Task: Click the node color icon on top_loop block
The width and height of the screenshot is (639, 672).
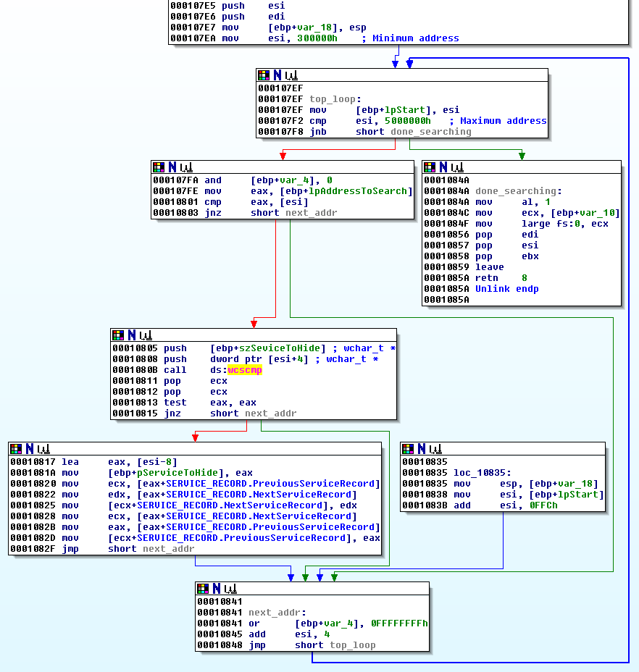Action: tap(264, 75)
